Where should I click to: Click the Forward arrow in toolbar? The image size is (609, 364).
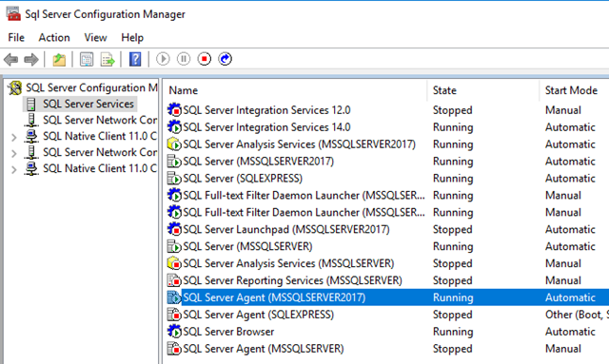[31, 59]
